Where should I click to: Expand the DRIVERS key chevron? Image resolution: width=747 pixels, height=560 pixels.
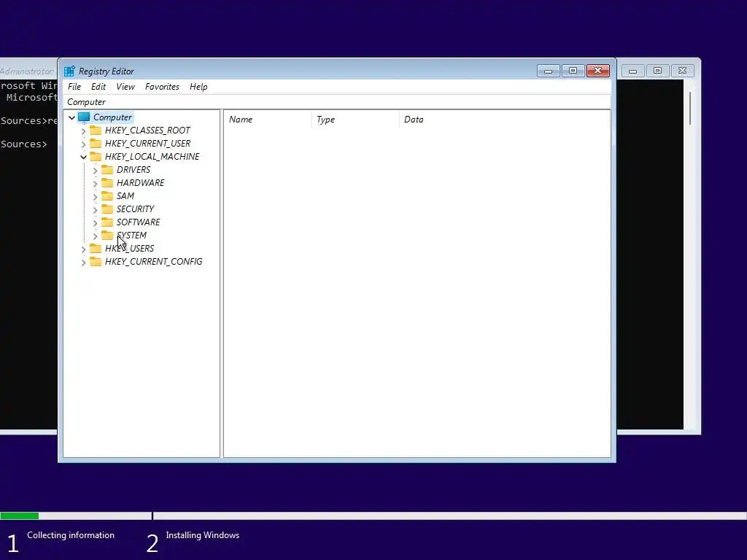pyautogui.click(x=96, y=170)
